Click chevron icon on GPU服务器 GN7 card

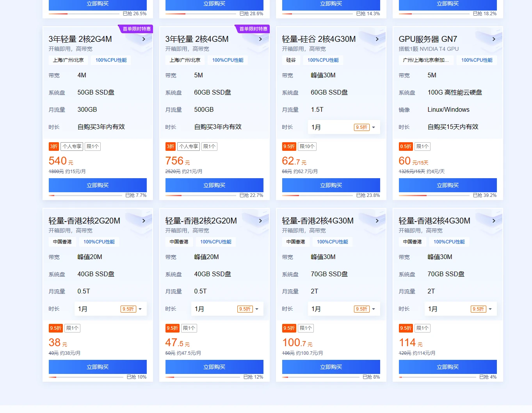(494, 39)
